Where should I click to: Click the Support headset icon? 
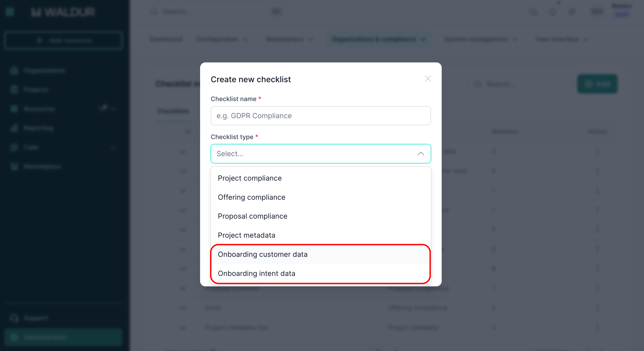[x=14, y=318]
